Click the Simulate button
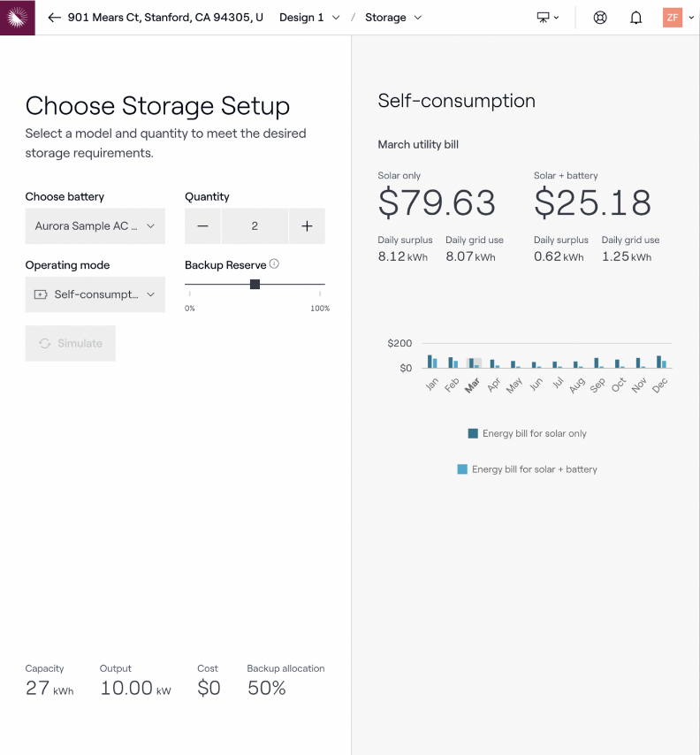The height and width of the screenshot is (755, 700). [71, 343]
